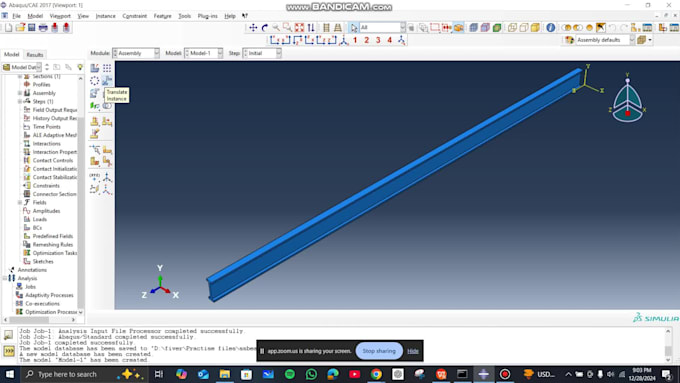The width and height of the screenshot is (680, 383).
Task: Switch to the Results tab
Action: point(35,55)
